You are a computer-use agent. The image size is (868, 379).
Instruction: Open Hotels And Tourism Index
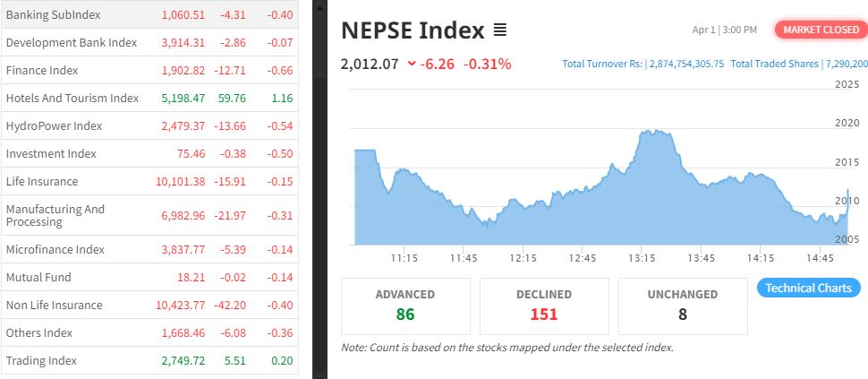72,99
